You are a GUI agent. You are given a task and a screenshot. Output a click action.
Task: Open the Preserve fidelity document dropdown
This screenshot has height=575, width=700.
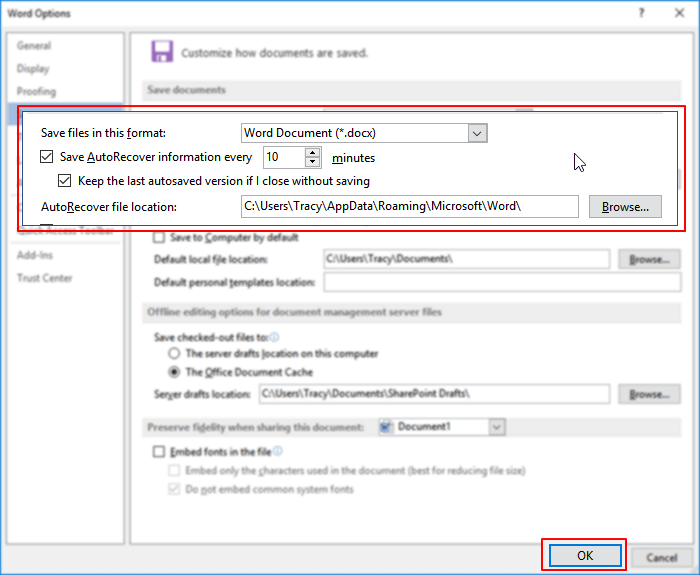point(496,427)
